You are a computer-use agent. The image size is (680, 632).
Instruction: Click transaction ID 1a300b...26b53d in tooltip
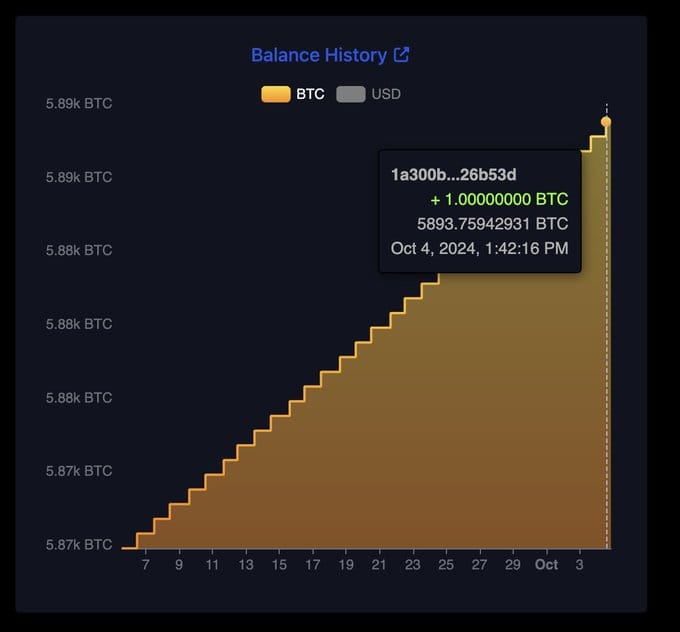454,175
